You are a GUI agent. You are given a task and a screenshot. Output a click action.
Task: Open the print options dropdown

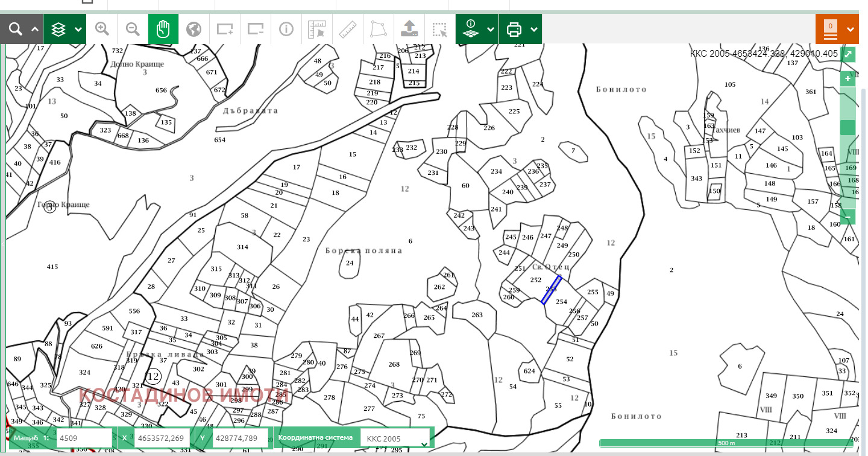(x=534, y=29)
